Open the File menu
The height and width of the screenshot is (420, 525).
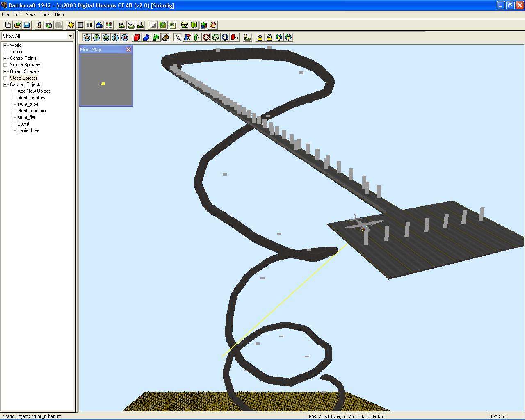pyautogui.click(x=5, y=14)
